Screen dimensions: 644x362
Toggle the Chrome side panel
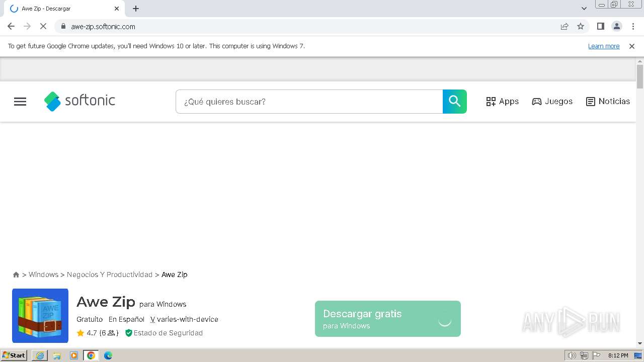[600, 26]
